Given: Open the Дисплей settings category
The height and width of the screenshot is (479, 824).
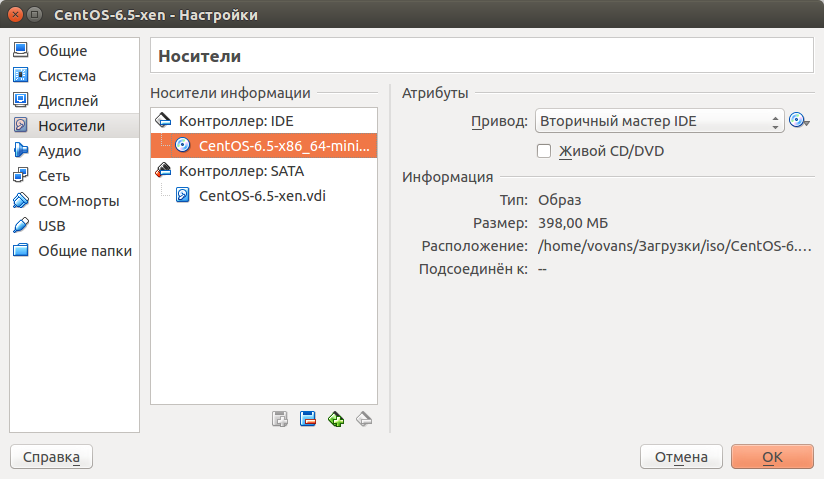Looking at the screenshot, I should 74,100.
